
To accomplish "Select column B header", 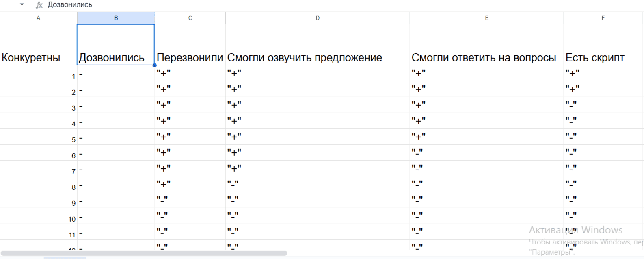I will click(x=116, y=18).
